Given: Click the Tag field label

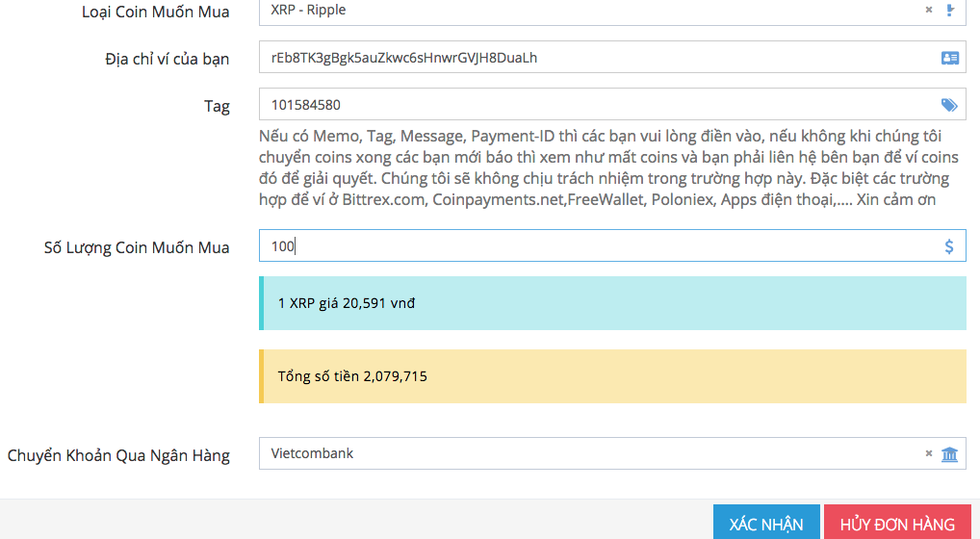Looking at the screenshot, I should click(217, 107).
